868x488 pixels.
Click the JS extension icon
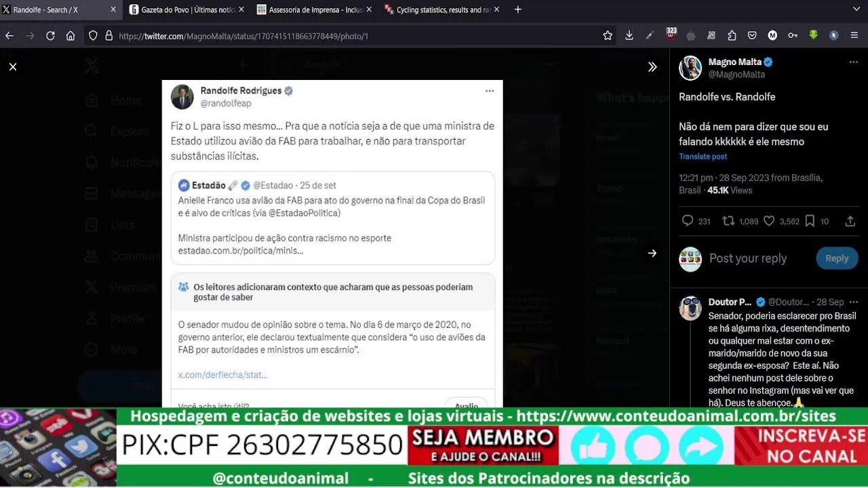(711, 36)
